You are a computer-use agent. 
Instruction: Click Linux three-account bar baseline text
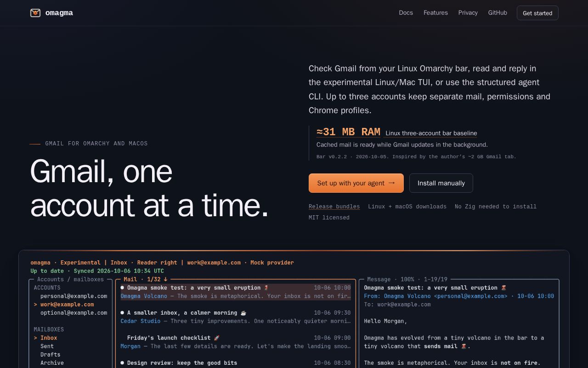click(431, 133)
